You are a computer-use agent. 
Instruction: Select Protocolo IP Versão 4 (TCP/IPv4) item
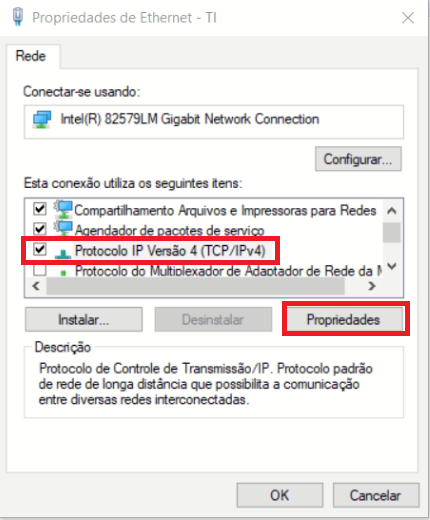170,251
